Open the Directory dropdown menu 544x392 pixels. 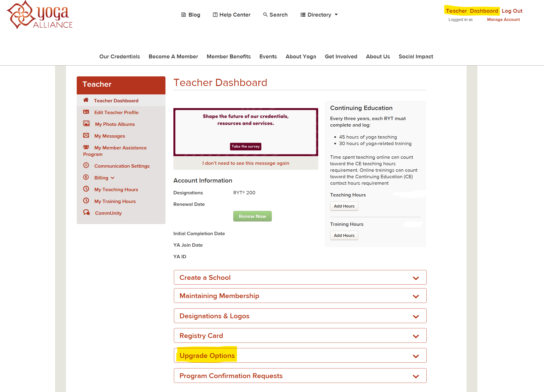click(x=319, y=15)
